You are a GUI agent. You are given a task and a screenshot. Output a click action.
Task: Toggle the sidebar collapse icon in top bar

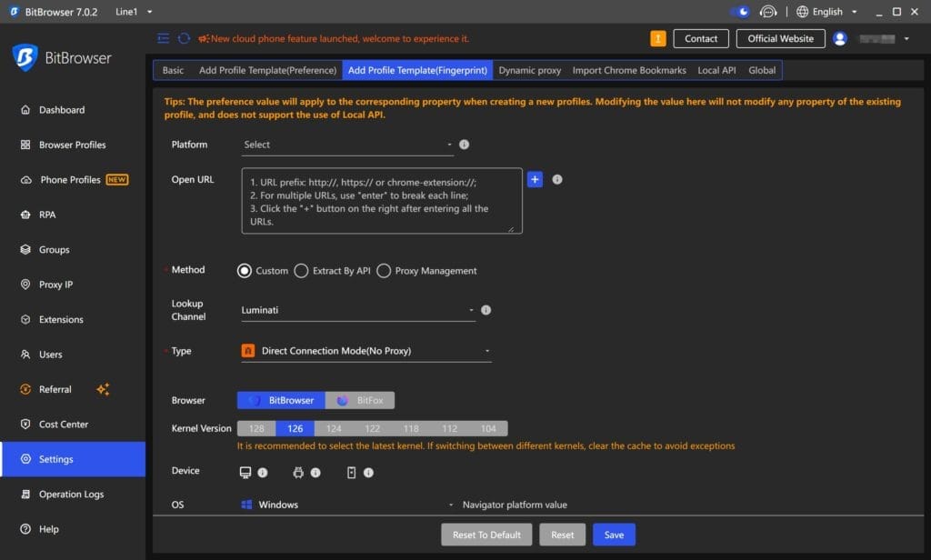(164, 38)
